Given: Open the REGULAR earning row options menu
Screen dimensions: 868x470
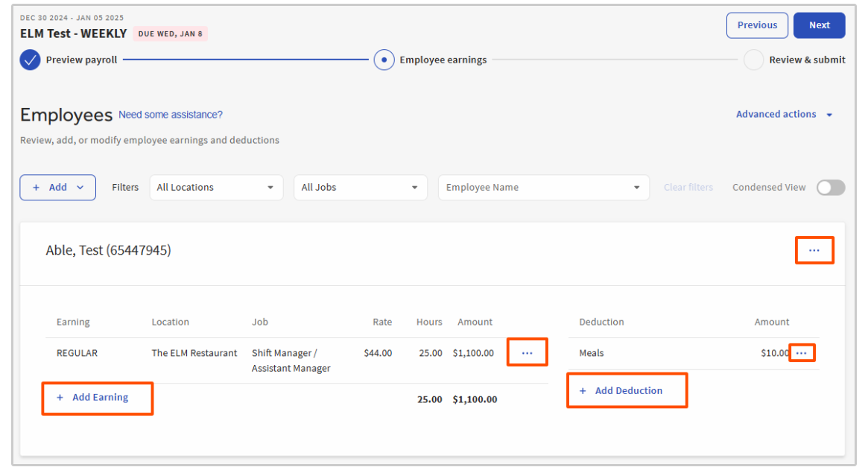Looking at the screenshot, I should (527, 353).
